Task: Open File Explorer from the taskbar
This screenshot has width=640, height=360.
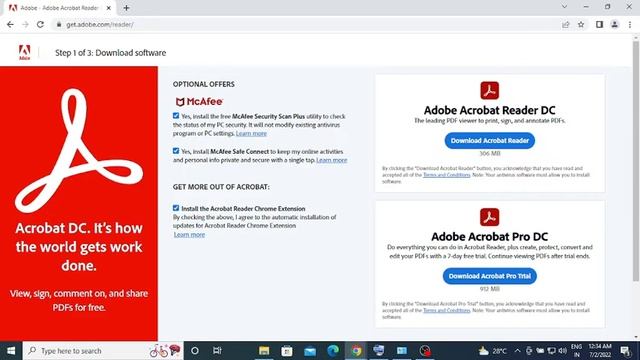Action: 264,351
